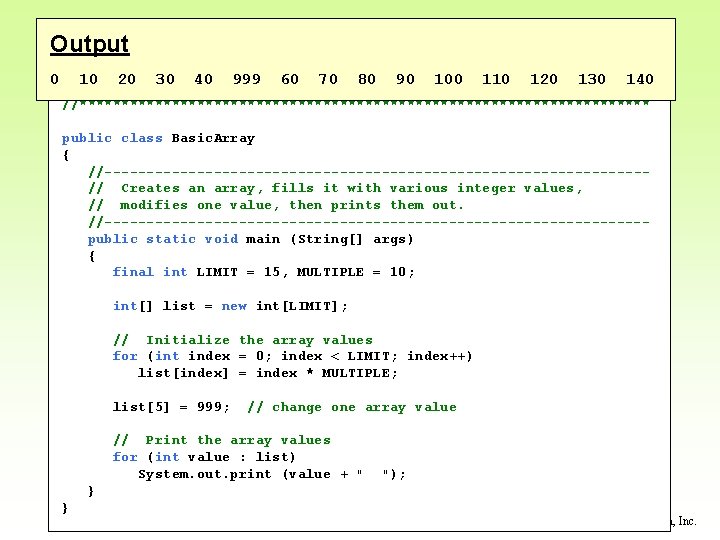
Task: Click comment line 'Creates an array, fills it'
Action: (335, 188)
